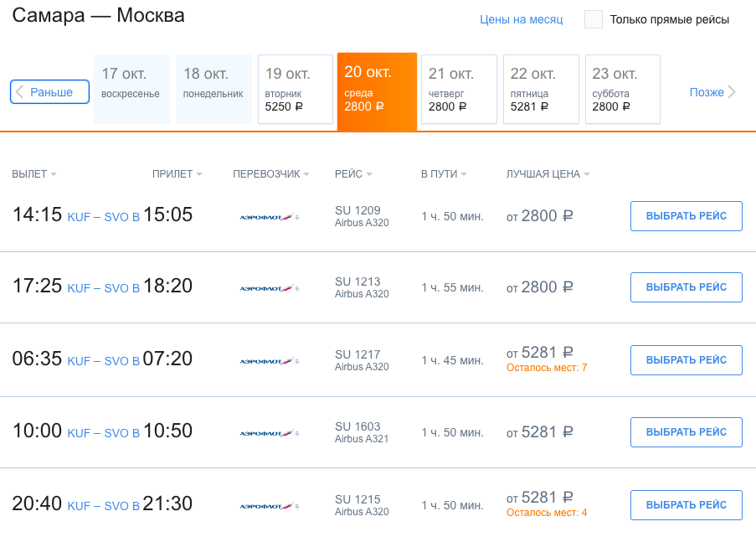
Task: Click the Aeroflot logo for flight SU 1215
Action: click(x=269, y=506)
